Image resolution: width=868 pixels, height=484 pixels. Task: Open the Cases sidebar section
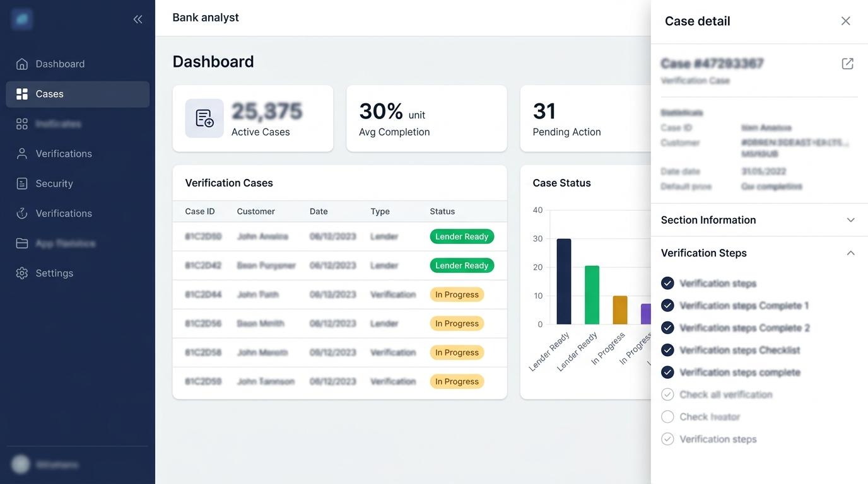pos(78,94)
